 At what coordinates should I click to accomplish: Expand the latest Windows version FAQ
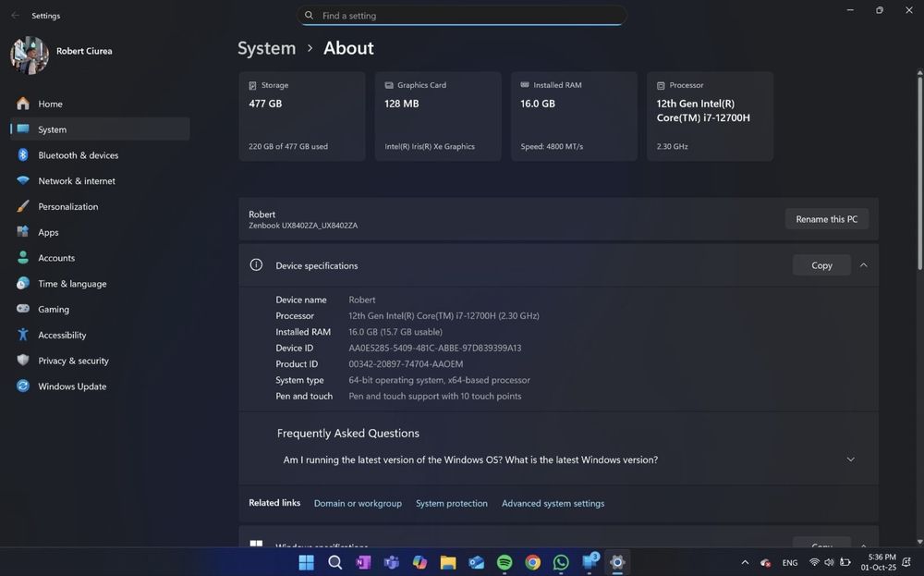click(x=850, y=460)
